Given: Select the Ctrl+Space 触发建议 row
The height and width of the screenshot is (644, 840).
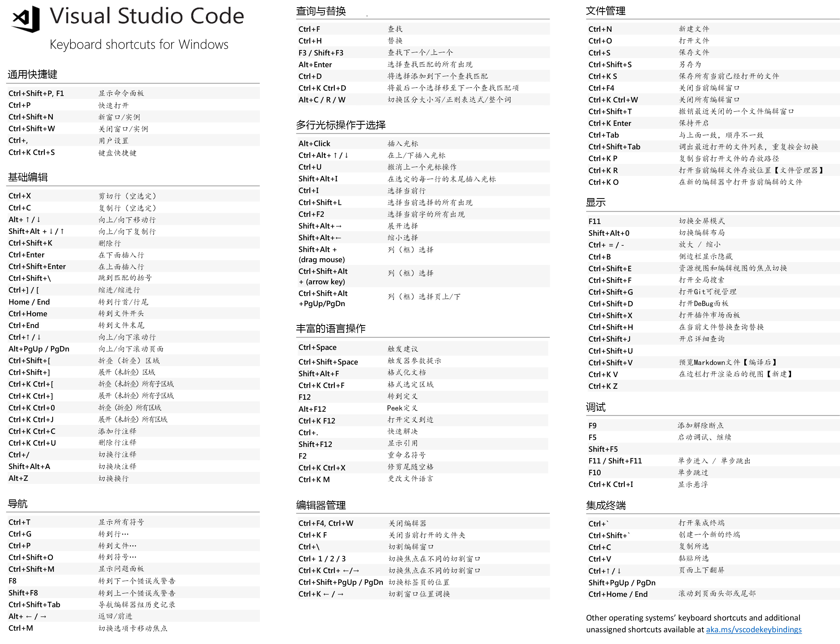Looking at the screenshot, I should pos(317,347).
